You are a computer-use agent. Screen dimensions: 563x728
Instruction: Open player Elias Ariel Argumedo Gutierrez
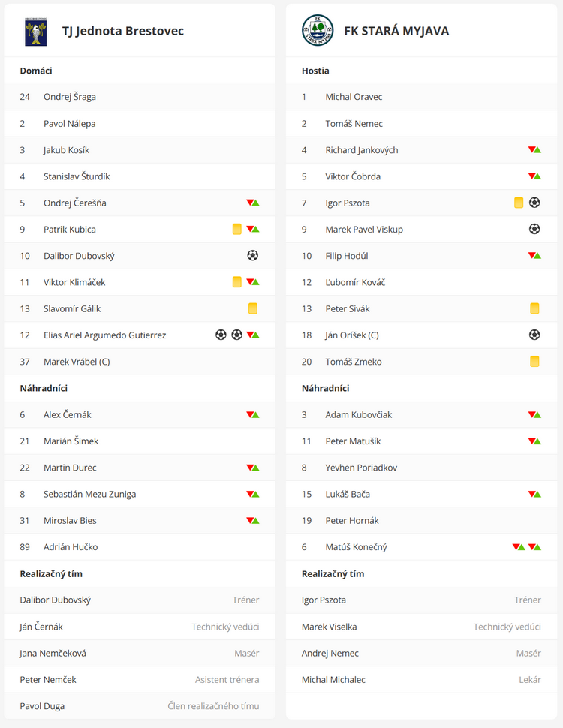coord(104,335)
